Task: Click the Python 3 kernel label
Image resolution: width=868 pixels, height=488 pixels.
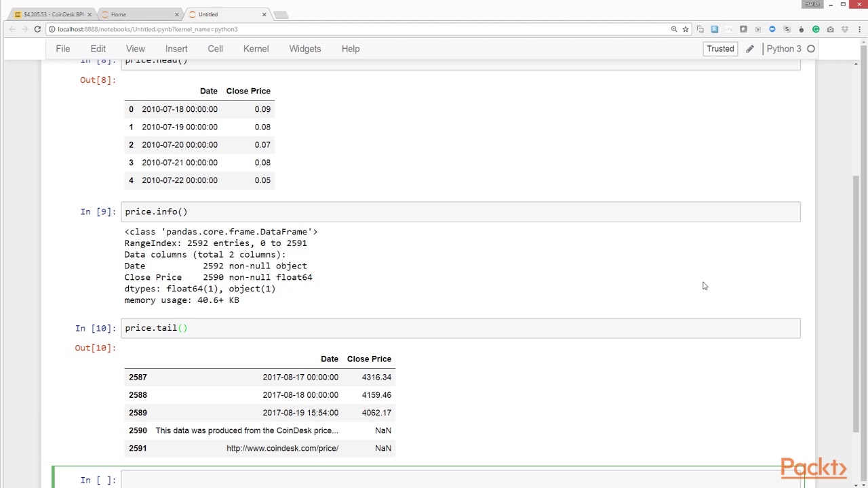Action: point(784,49)
